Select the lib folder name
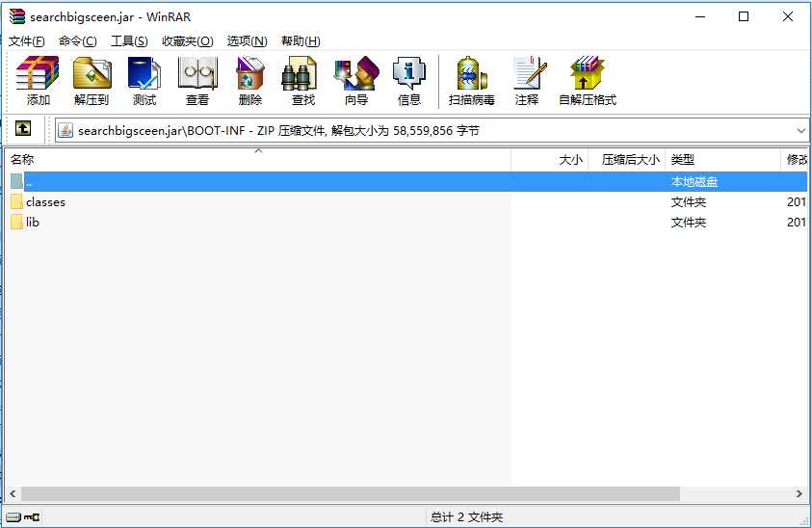 coord(33,223)
